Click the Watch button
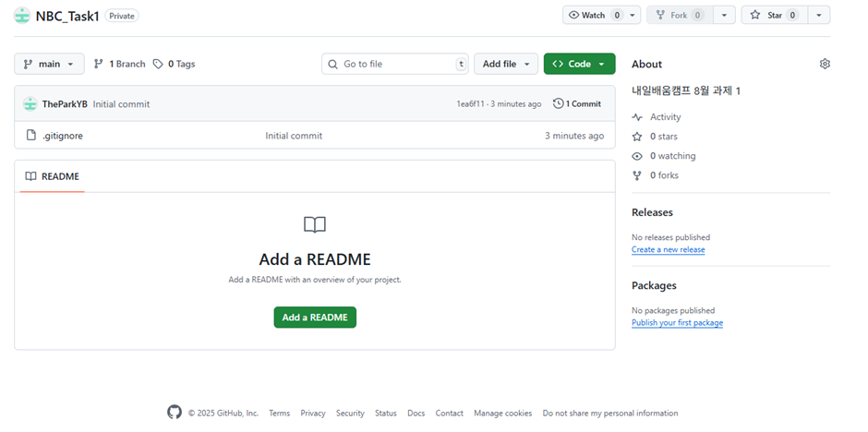 point(594,15)
